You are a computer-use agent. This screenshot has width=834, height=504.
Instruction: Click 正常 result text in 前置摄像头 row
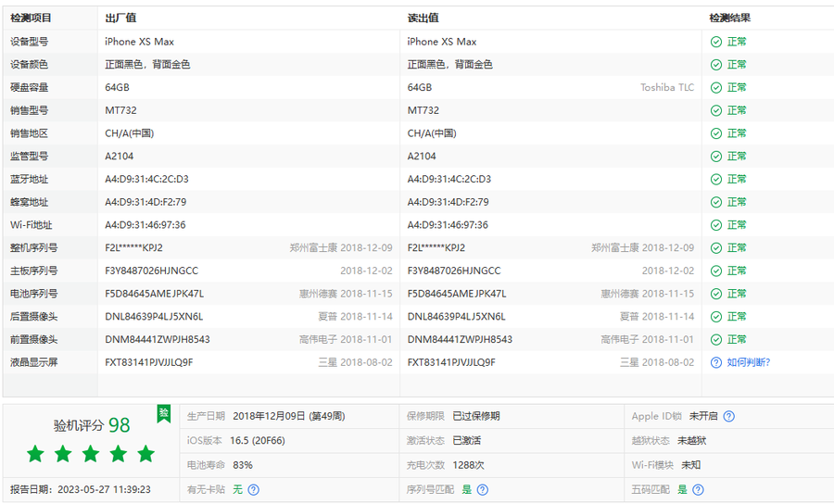737,340
